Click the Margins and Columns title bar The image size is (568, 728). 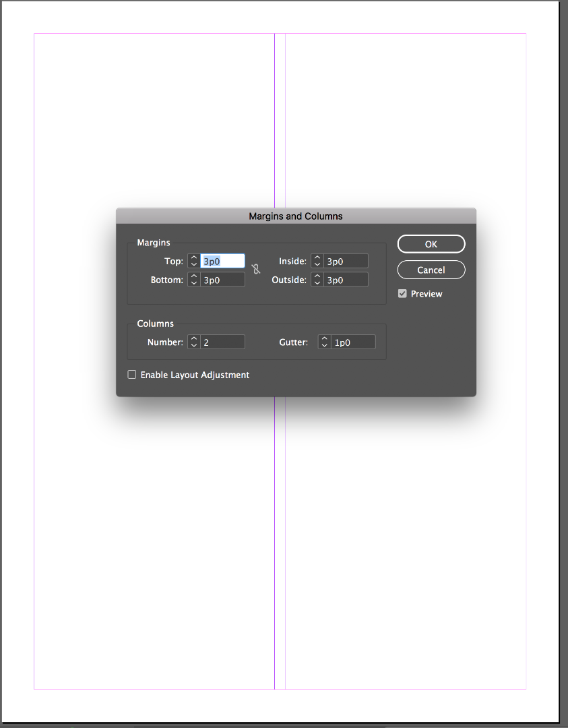(x=296, y=216)
